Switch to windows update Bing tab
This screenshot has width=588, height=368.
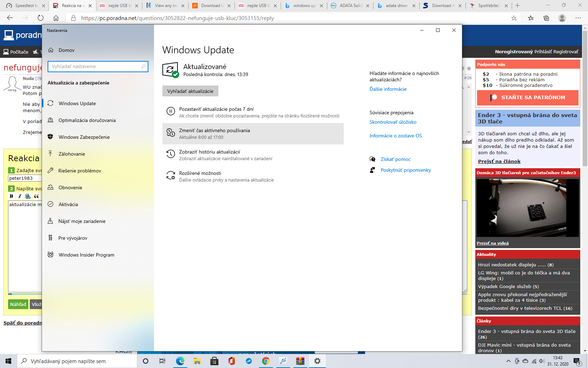point(303,6)
